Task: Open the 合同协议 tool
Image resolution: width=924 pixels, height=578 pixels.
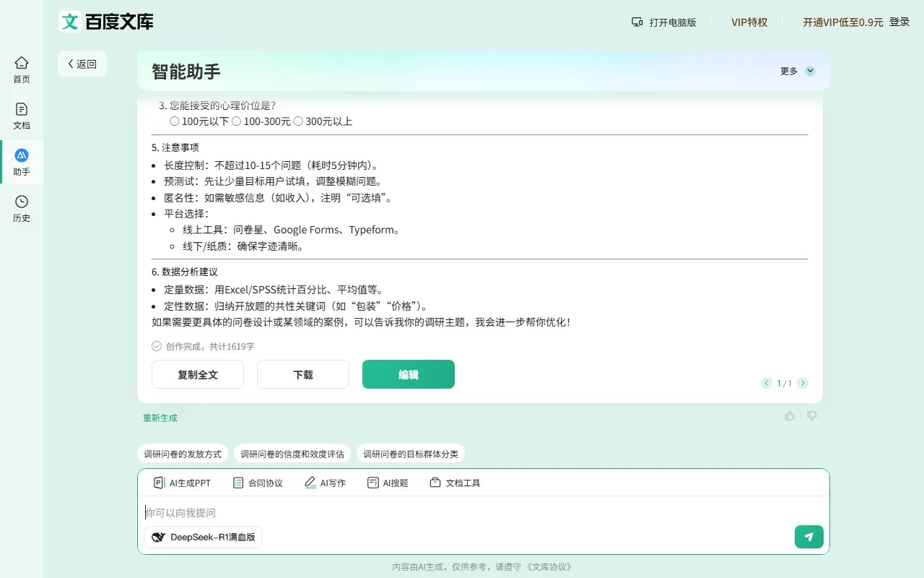Action: point(258,483)
